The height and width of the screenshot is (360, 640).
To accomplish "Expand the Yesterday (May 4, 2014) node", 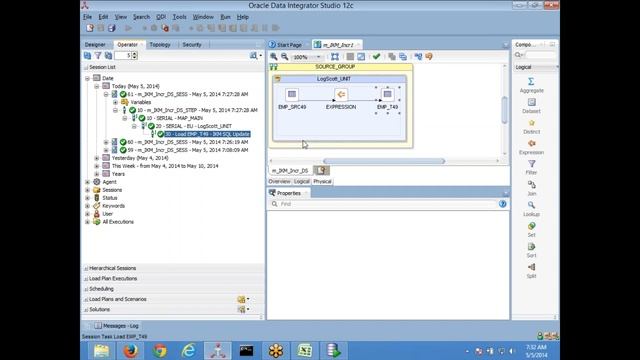I will [x=97, y=158].
